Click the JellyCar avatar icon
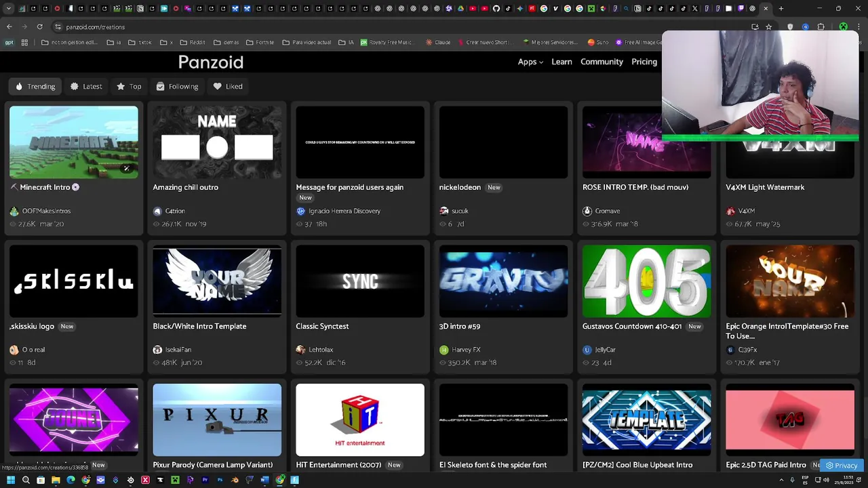Image resolution: width=868 pixels, height=488 pixels. tap(587, 350)
